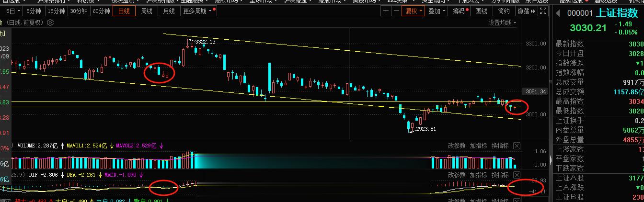Zoom in chart with plus icon

(x=386, y=11)
